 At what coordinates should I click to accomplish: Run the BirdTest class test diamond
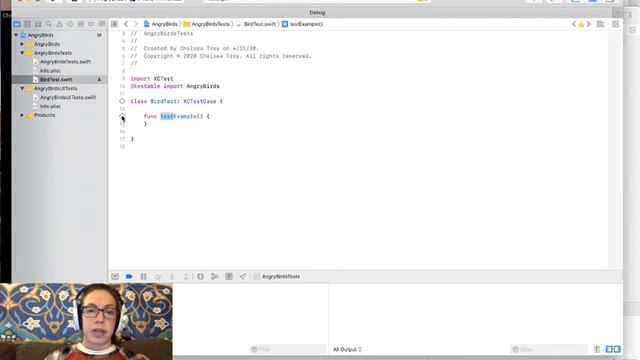pos(122,101)
